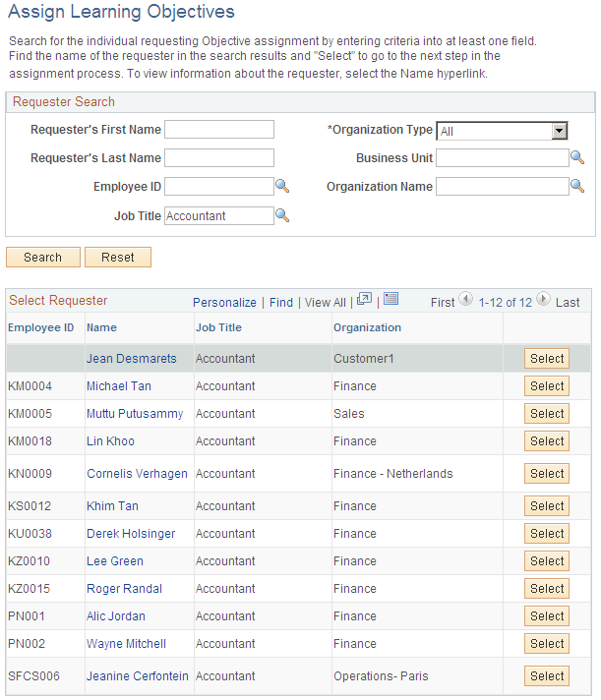Click the Search button
Image resolution: width=601 pixels, height=700 pixels.
coord(43,258)
